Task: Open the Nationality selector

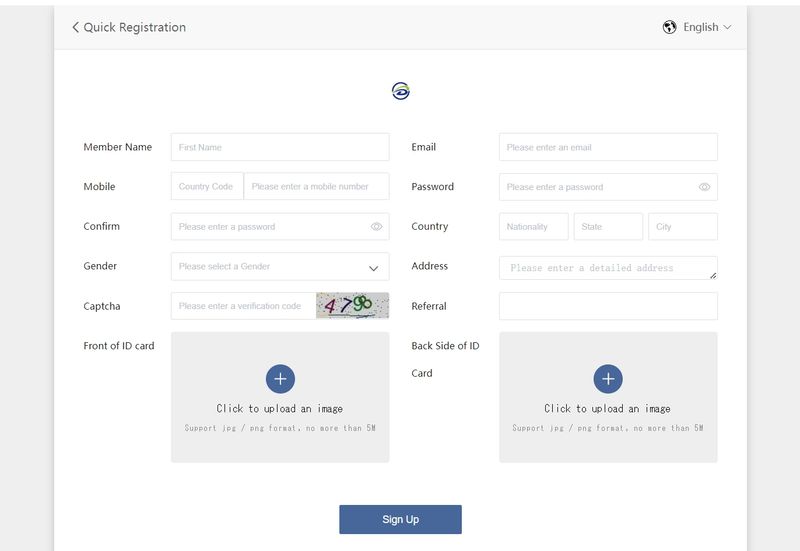Action: [534, 227]
